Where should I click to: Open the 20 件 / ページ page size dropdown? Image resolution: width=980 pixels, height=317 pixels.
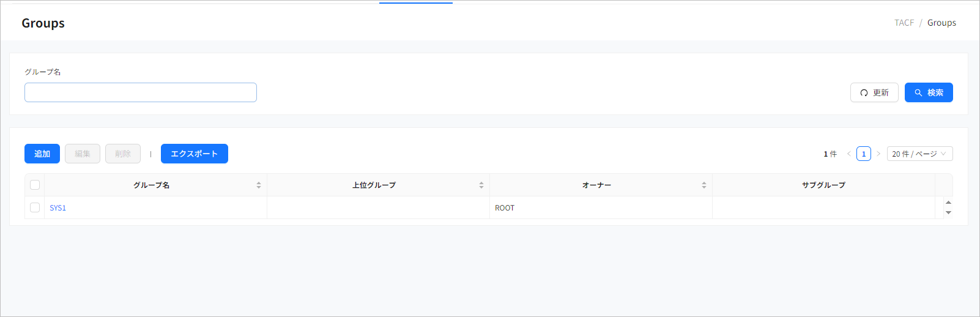point(920,154)
